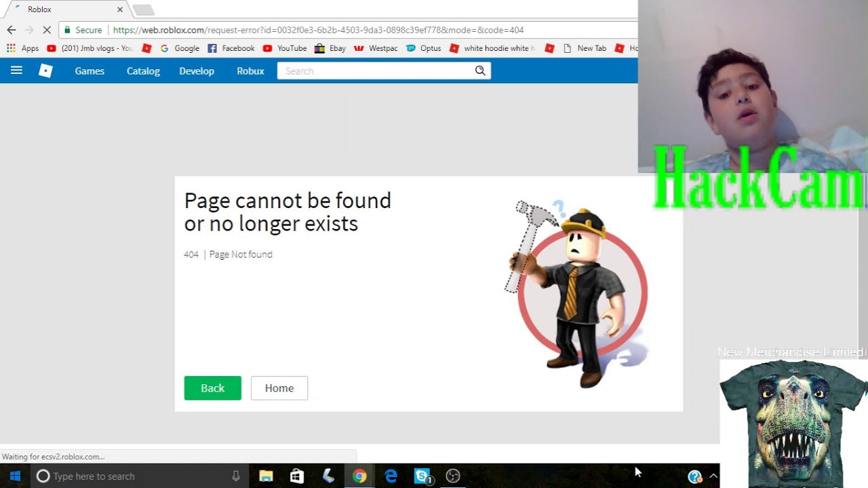Open the Optus bookmark

pos(424,48)
